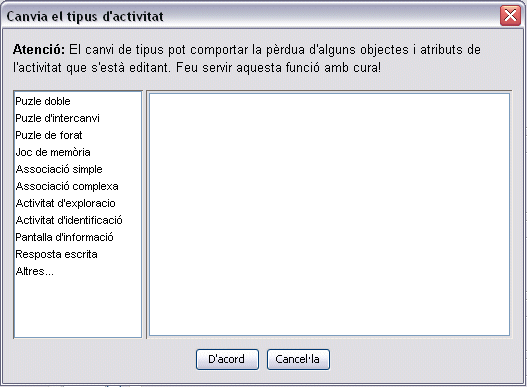
Task: Select Activitat d'identificació from the list
Action: (78, 220)
